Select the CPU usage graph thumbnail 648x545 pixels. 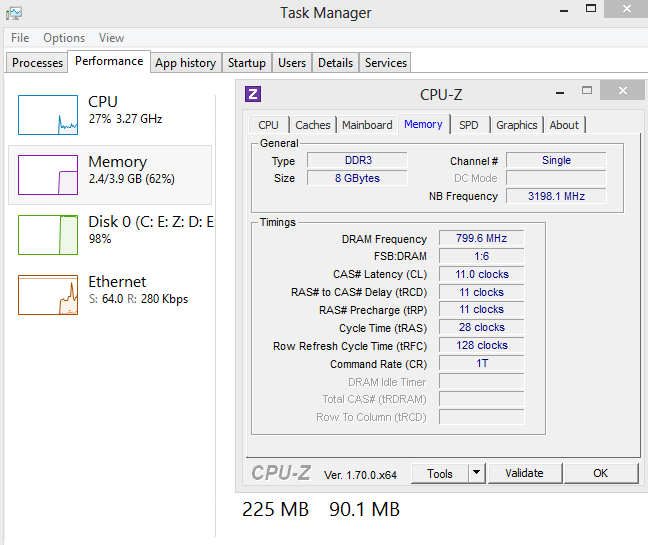click(x=48, y=115)
